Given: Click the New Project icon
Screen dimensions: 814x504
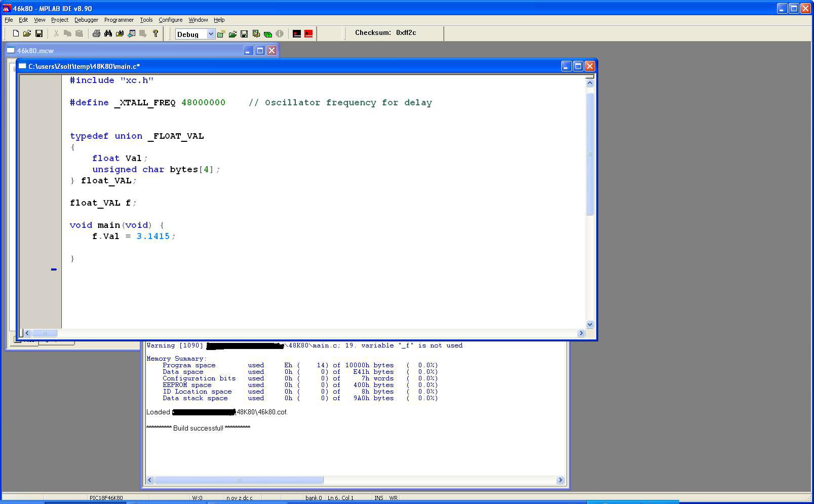Looking at the screenshot, I should click(x=221, y=34).
